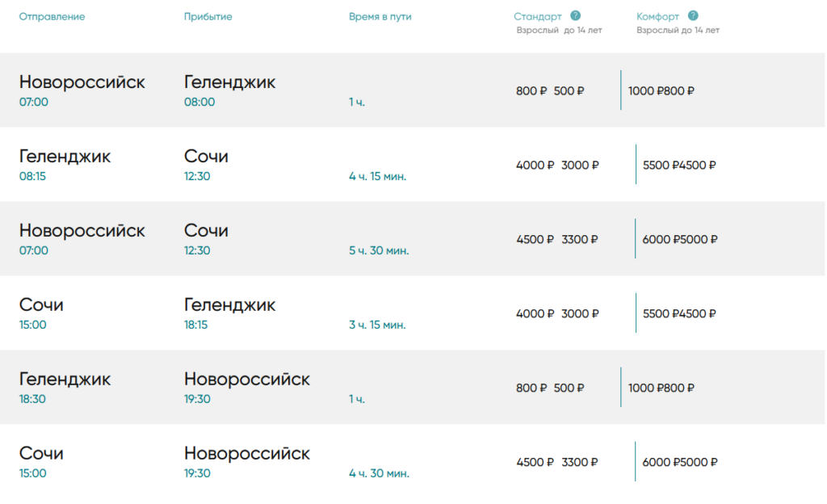Click 3300 ₽ child fare on Новороссийск–Сочи 07:00
Image resolution: width=827 pixels, height=504 pixels.
[x=580, y=239]
